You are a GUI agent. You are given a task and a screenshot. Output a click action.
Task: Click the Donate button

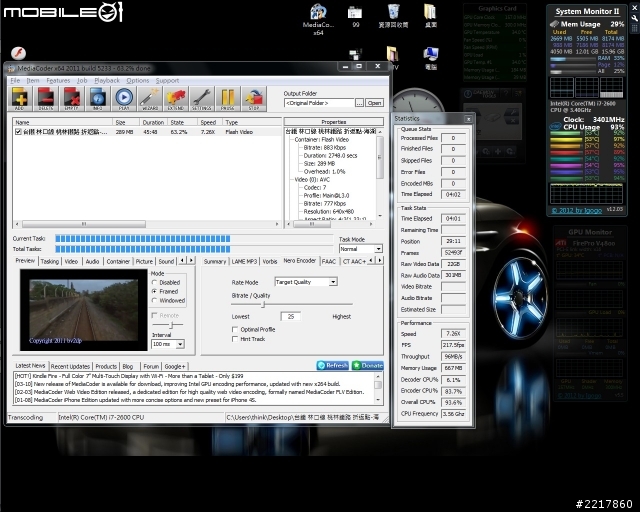point(367,365)
